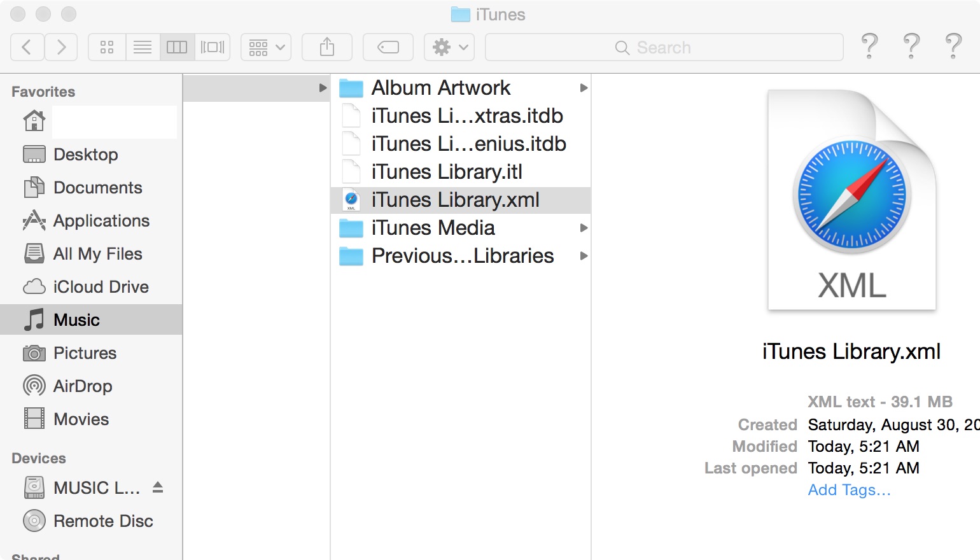Select the iTunes Library.itl file
980x560 pixels.
(x=461, y=172)
